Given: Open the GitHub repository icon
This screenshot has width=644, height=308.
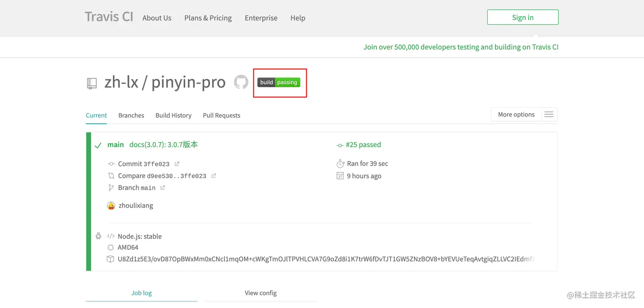Looking at the screenshot, I should (x=241, y=82).
